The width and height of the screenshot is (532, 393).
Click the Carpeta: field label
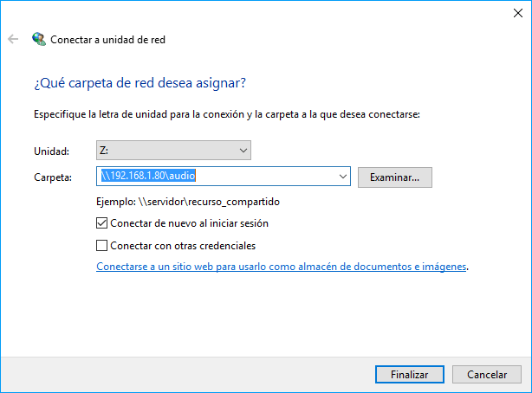[52, 177]
